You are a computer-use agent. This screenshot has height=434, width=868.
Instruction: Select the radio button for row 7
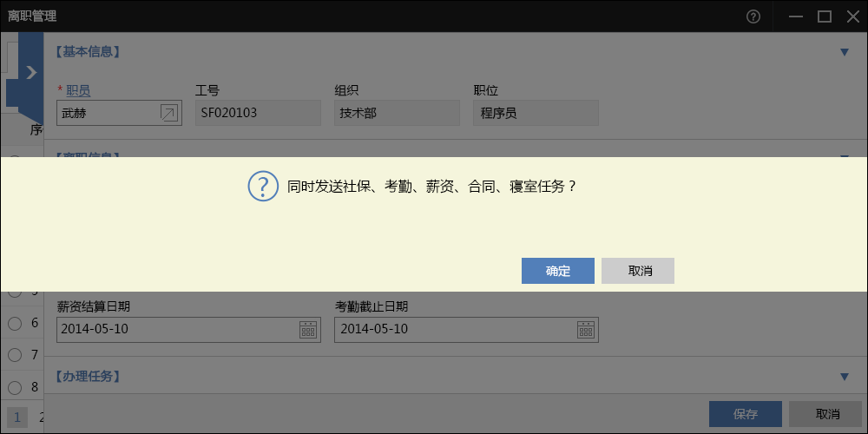(15, 354)
